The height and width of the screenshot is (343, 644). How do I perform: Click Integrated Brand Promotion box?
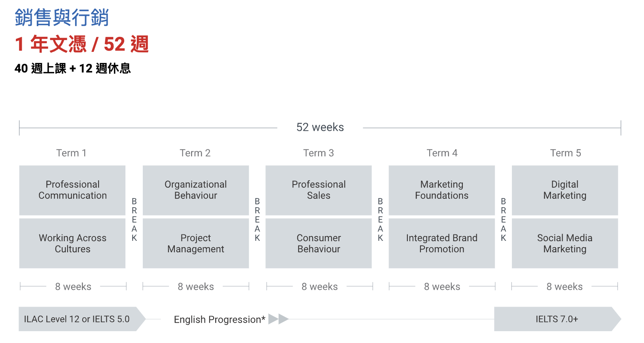[441, 243]
